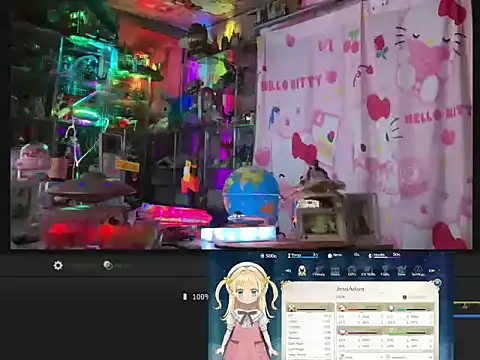
Task: Click the info icon beside the level bar
Action: (x=405, y=297)
